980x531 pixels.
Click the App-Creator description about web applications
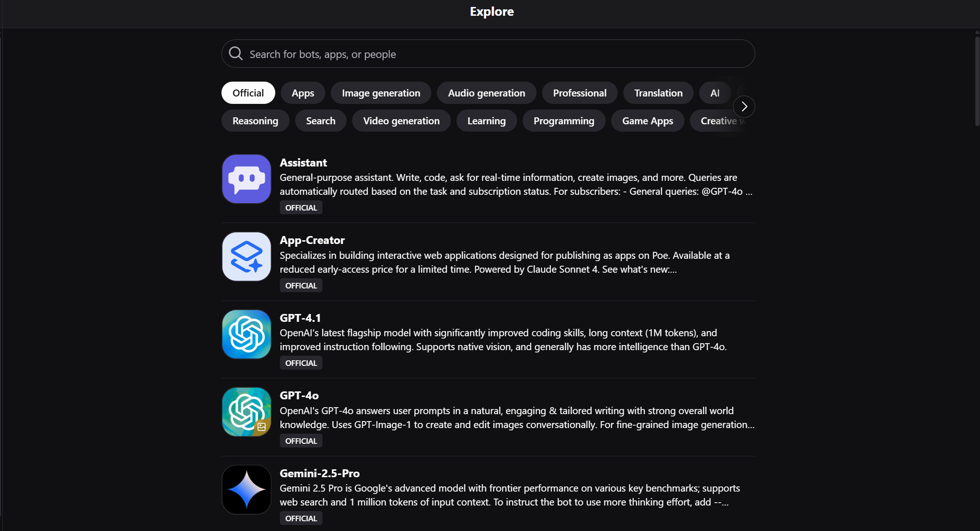tap(505, 262)
